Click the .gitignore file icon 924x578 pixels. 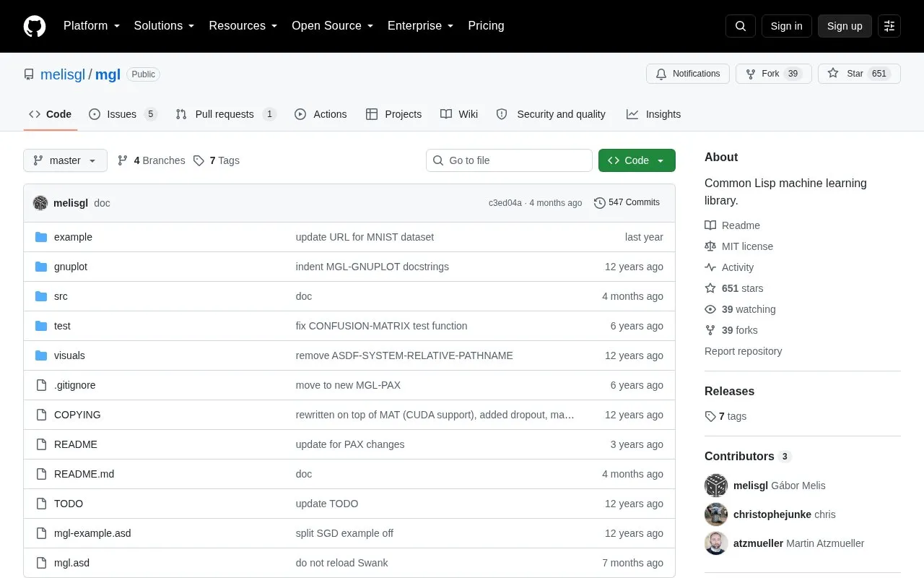[41, 385]
